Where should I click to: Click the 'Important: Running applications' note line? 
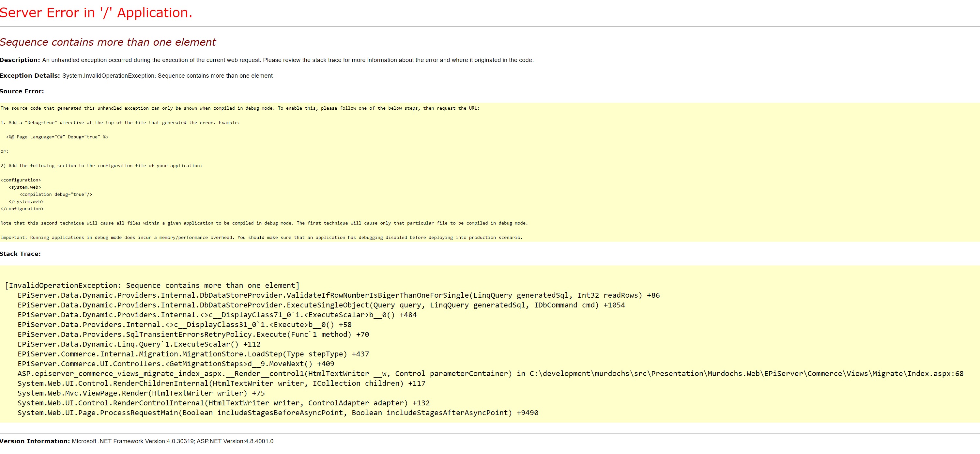click(x=261, y=238)
